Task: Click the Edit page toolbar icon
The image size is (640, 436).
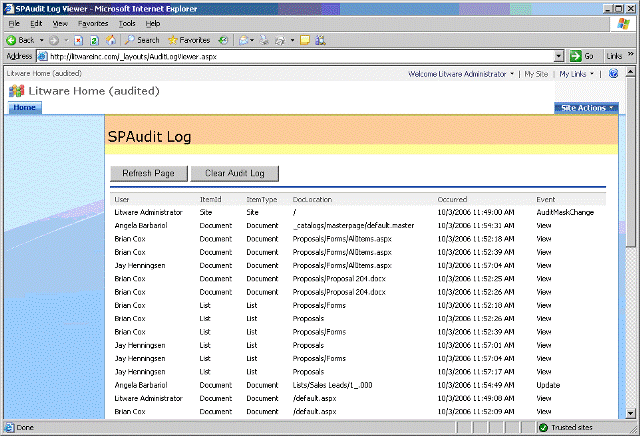Action: click(x=280, y=40)
